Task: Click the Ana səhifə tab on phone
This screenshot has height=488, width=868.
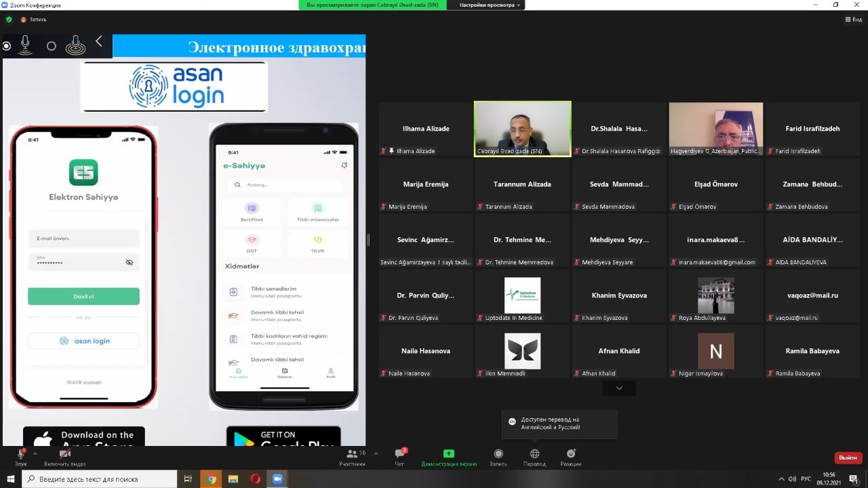Action: (238, 373)
